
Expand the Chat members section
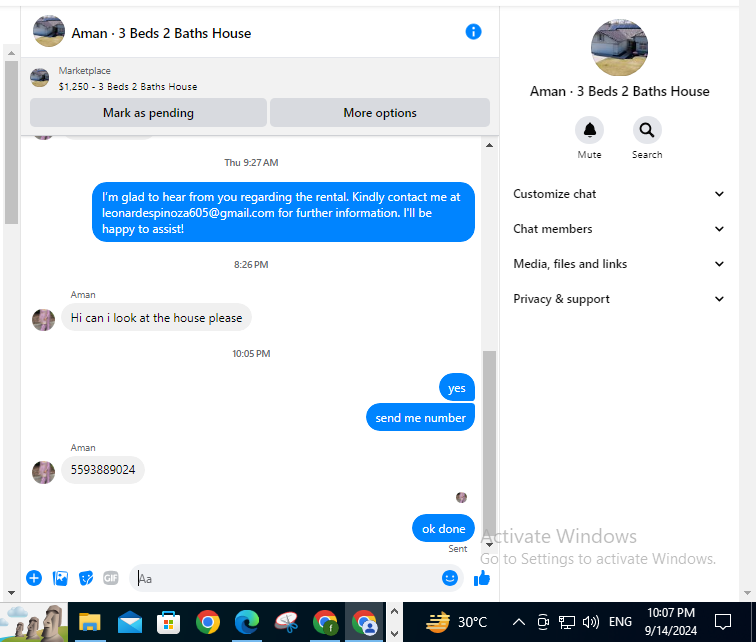tap(619, 229)
